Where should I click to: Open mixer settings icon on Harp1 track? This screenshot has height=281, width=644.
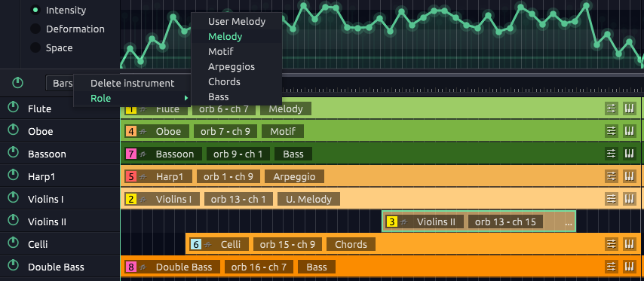click(x=611, y=176)
